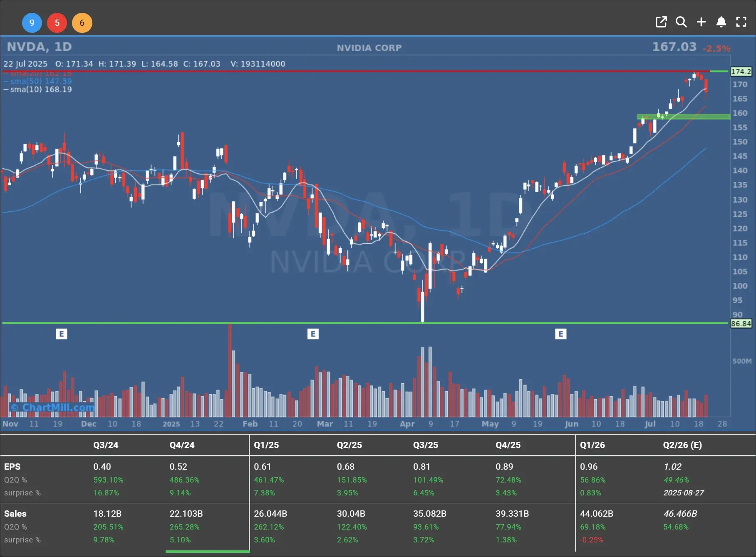Click the late-May earnings E marker
Viewport: 756px width, 557px height.
tap(560, 334)
